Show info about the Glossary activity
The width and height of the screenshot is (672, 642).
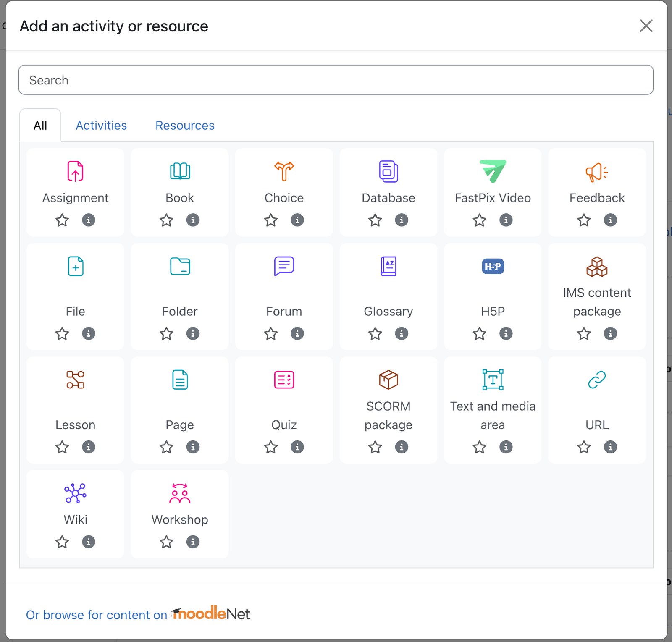(x=402, y=334)
